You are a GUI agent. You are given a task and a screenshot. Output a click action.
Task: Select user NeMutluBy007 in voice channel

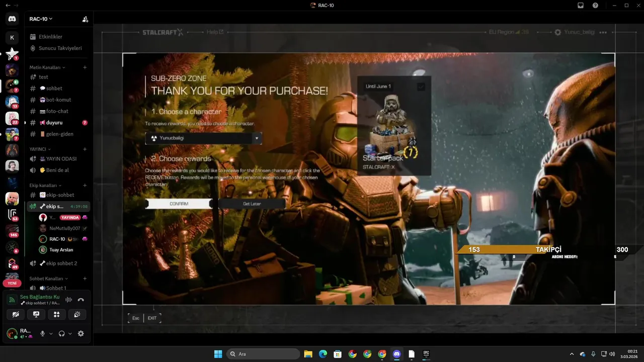click(x=63, y=228)
